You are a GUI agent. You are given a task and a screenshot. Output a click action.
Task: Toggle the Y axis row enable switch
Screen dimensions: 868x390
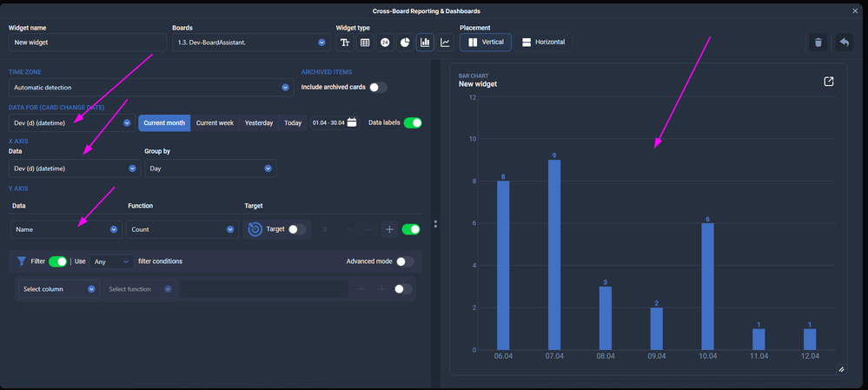(411, 229)
